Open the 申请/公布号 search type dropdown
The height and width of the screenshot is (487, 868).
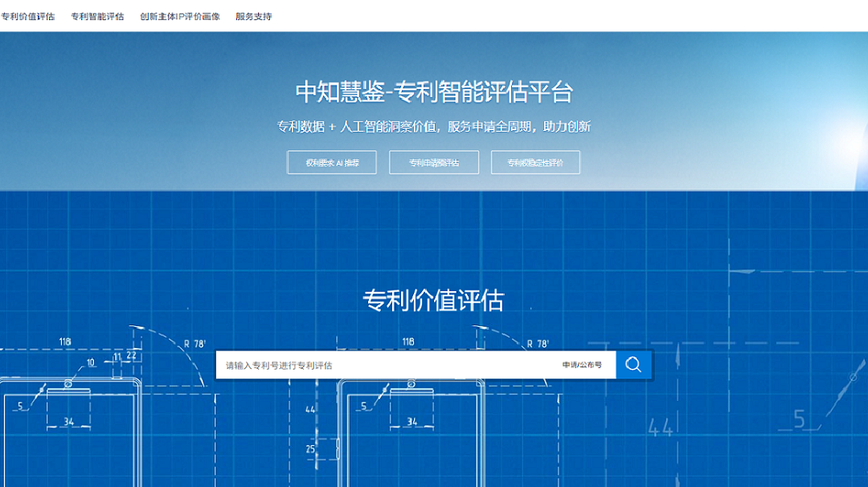point(582,365)
